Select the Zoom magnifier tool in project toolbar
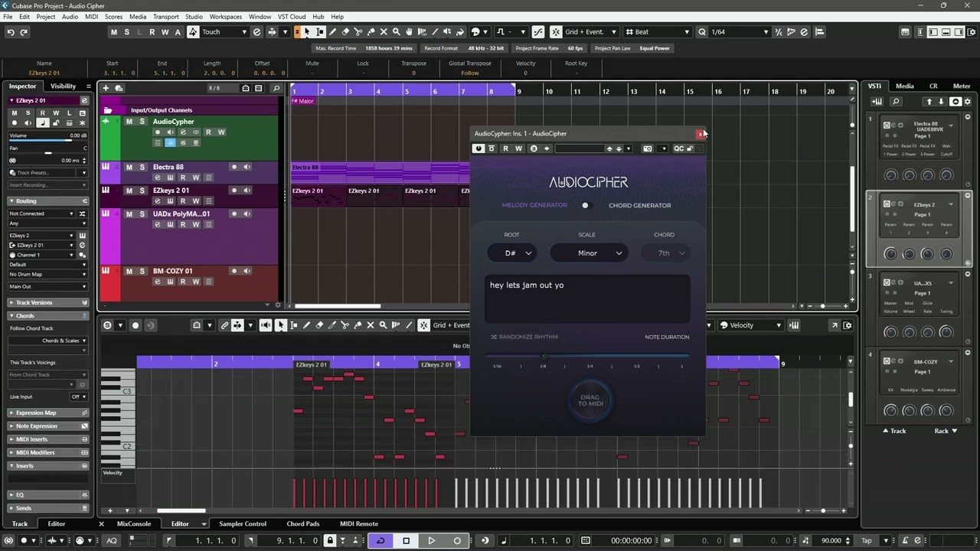Viewport: 980px width, 551px height. (397, 32)
